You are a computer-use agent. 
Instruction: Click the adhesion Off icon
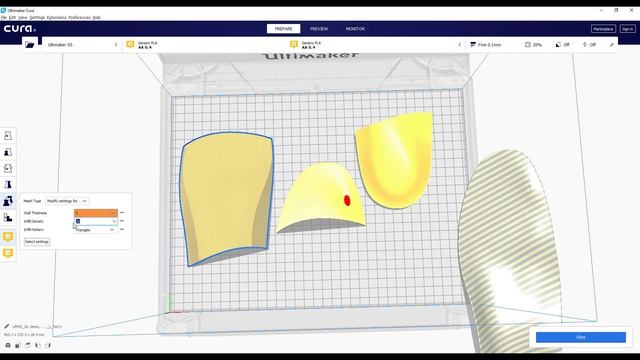[584, 44]
